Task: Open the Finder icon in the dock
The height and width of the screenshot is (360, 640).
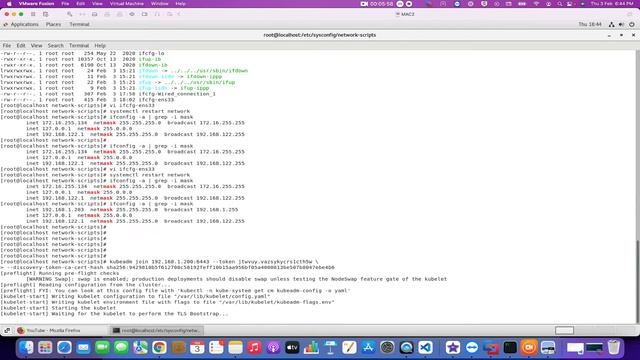Action: (27, 347)
